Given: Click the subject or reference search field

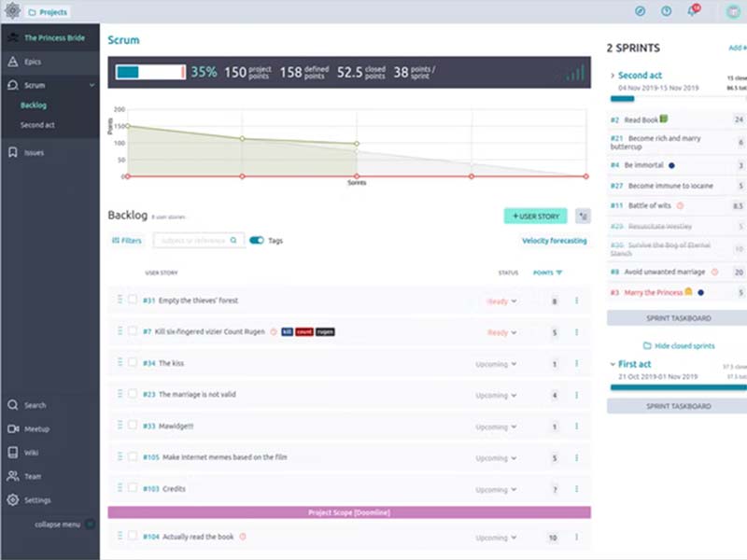Looking at the screenshot, I should click(x=199, y=241).
